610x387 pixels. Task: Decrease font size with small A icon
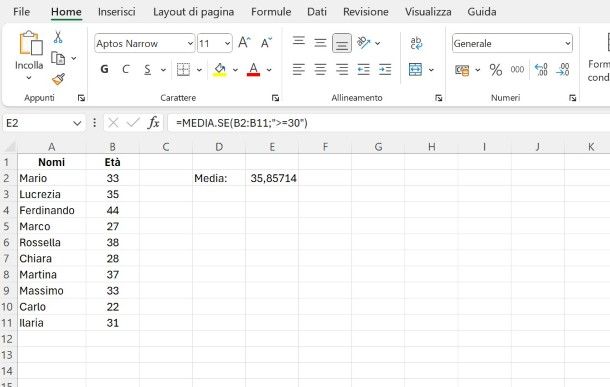click(266, 42)
